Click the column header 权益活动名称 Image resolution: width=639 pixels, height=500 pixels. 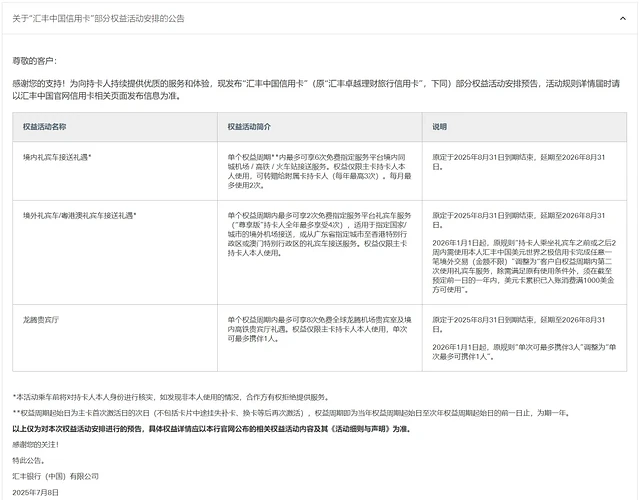[x=44, y=127]
